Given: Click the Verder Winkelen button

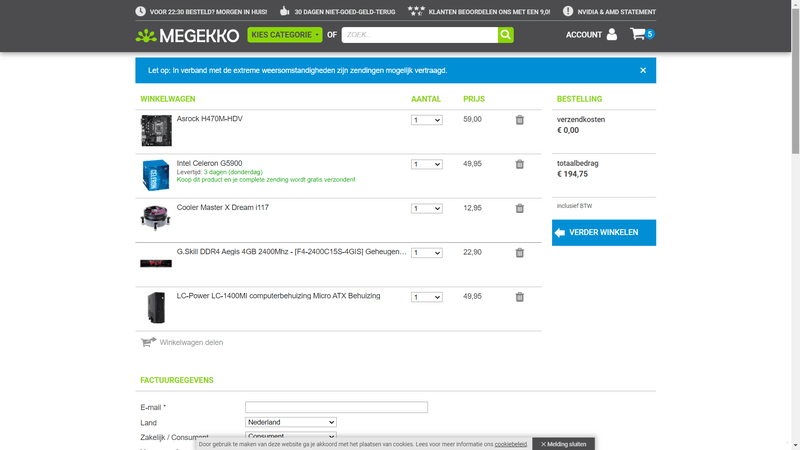Looking at the screenshot, I should [604, 233].
